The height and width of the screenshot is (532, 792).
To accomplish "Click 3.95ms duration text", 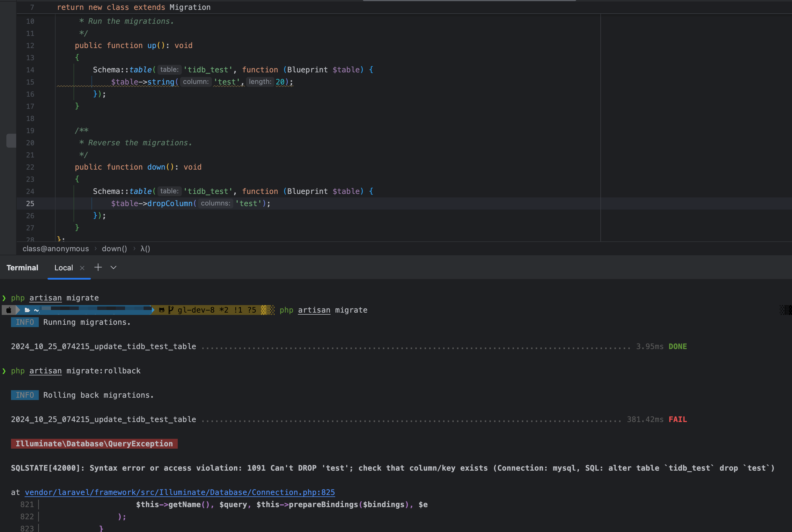I will pos(650,346).
